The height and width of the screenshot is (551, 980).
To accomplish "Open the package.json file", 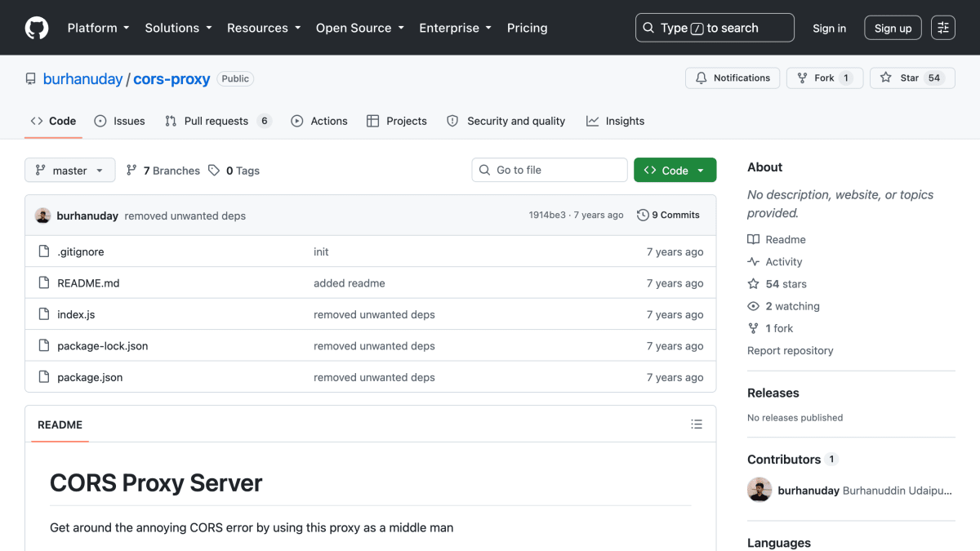I will click(90, 377).
